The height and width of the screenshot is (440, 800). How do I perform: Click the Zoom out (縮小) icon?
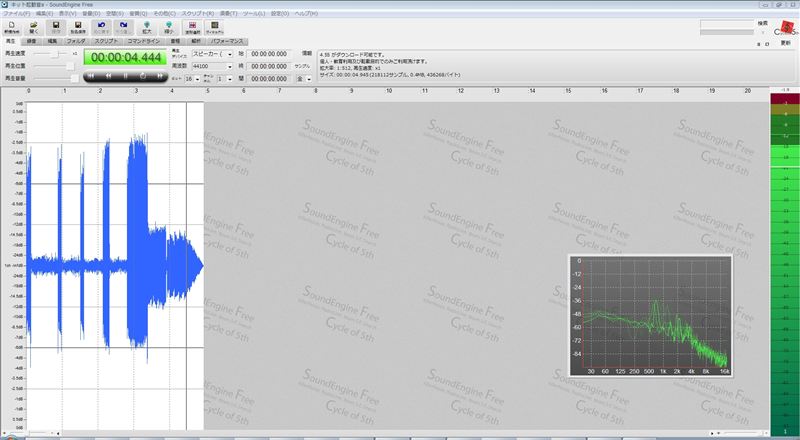pyautogui.click(x=169, y=27)
